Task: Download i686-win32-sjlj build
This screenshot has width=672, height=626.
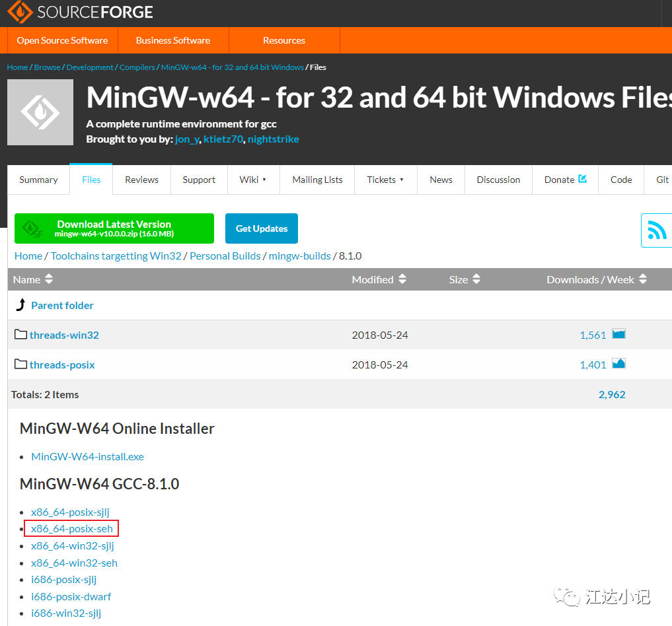Action: click(x=66, y=613)
